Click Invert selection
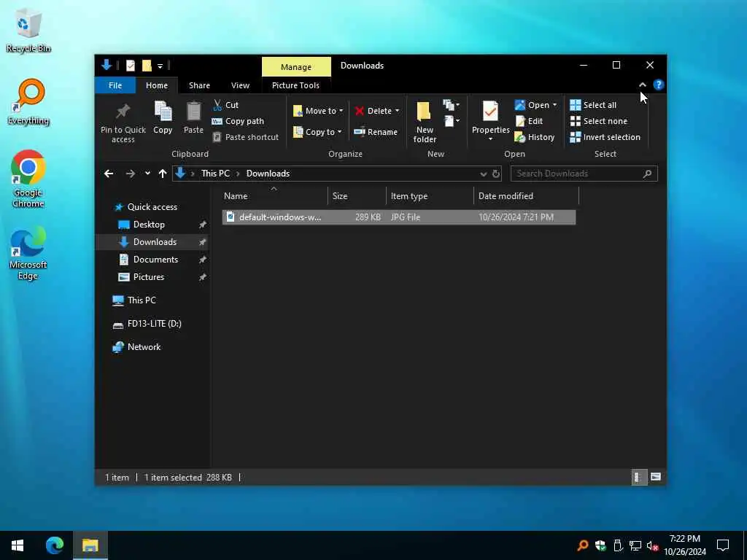Image resolution: width=747 pixels, height=560 pixels. click(605, 137)
